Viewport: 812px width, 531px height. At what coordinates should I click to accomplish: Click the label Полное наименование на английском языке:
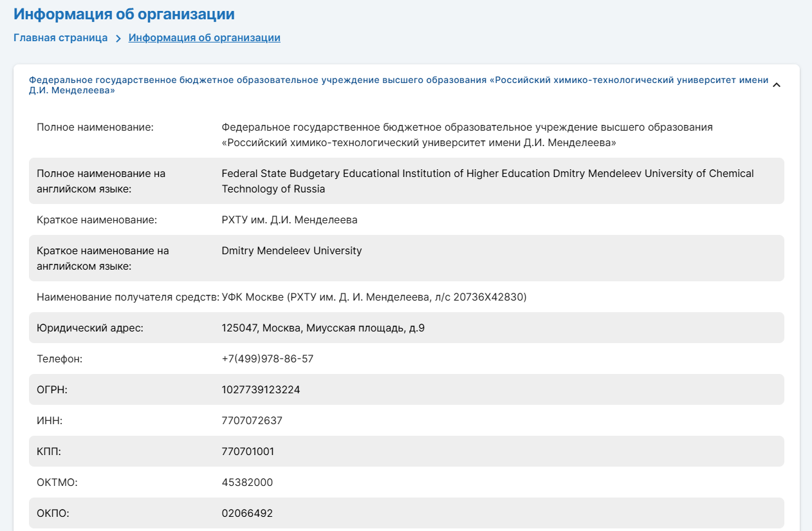(101, 181)
